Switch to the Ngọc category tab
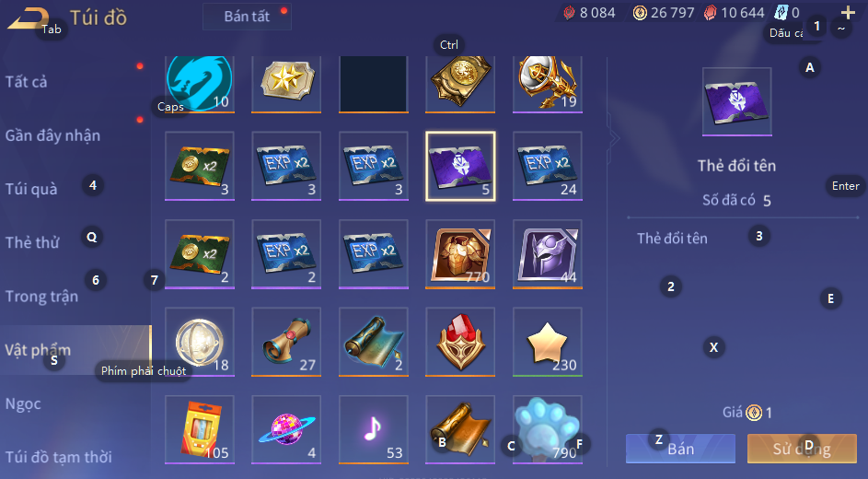The height and width of the screenshot is (479, 868). click(x=23, y=403)
